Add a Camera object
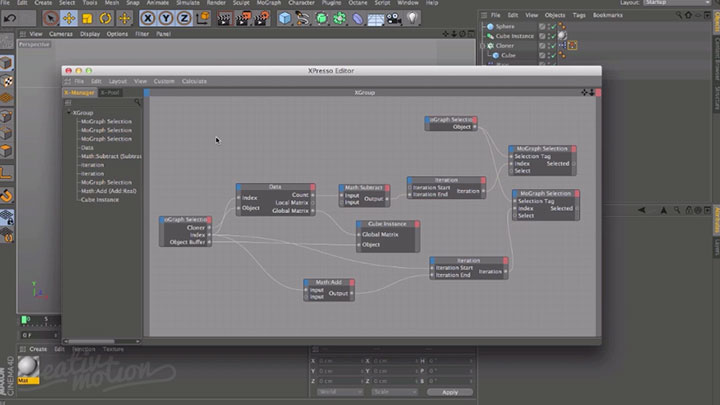The height and width of the screenshot is (405, 720). click(x=394, y=18)
